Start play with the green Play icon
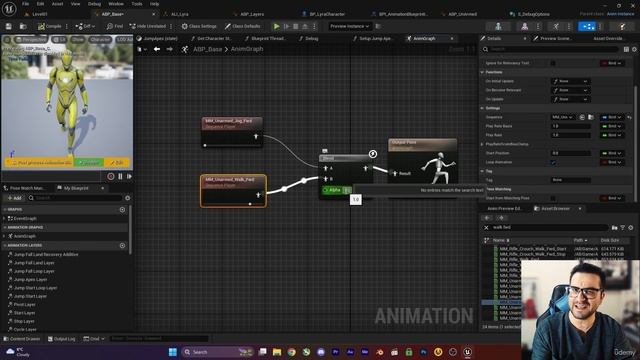 tap(276, 26)
